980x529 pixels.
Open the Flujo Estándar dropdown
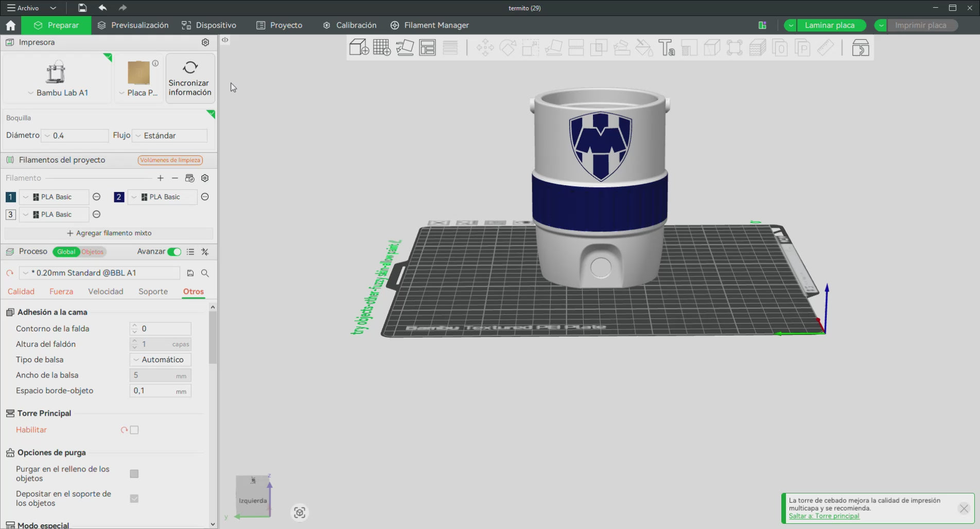tap(170, 135)
